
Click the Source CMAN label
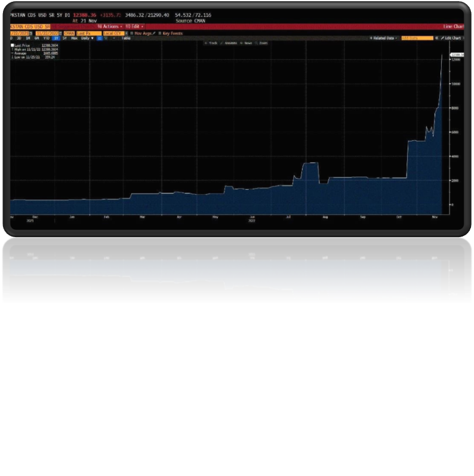[190, 21]
